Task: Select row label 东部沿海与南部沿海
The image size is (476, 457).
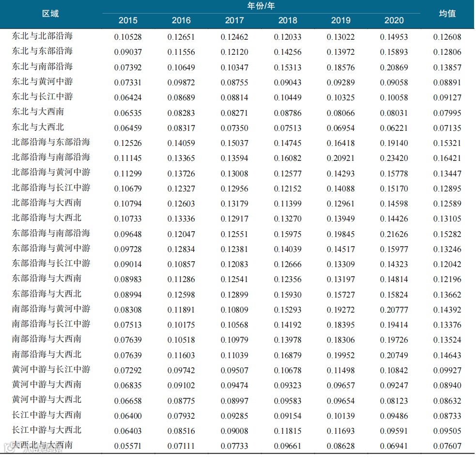Action: click(51, 233)
